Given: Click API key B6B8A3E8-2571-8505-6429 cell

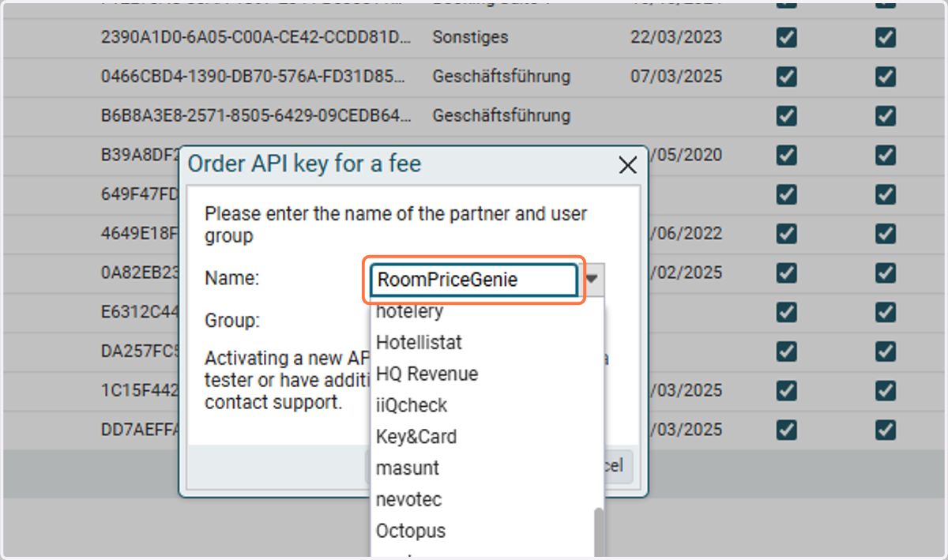Looking at the screenshot, I should click(256, 116).
